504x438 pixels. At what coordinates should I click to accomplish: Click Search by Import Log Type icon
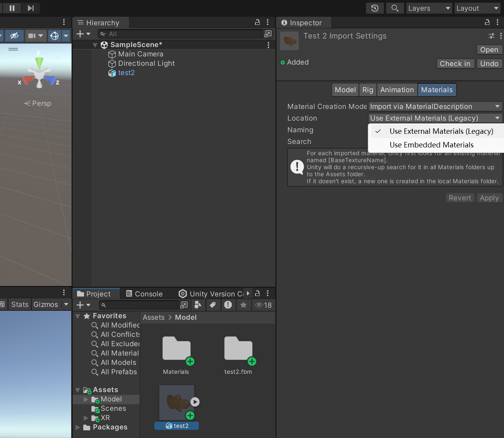(228, 305)
